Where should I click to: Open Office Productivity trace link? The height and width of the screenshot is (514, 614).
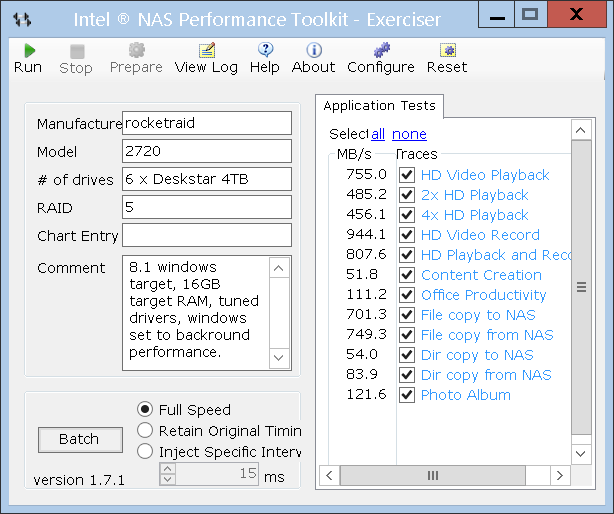(484, 295)
